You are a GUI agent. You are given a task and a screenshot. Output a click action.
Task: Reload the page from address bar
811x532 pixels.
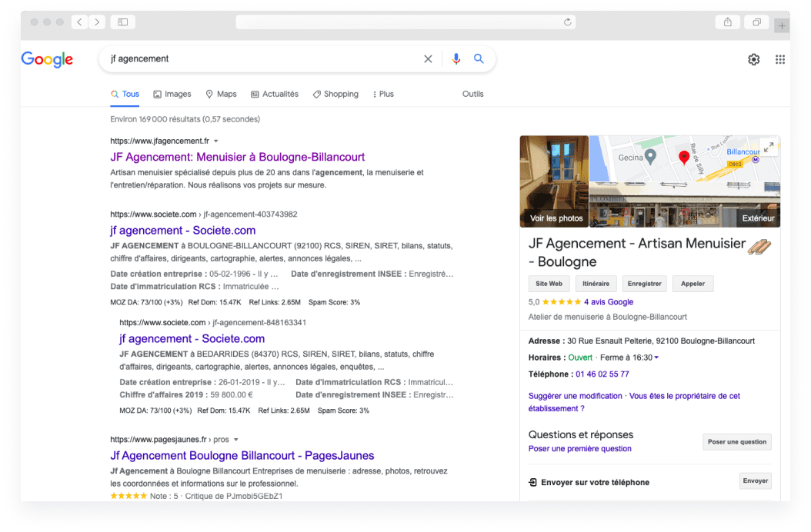coord(567,22)
